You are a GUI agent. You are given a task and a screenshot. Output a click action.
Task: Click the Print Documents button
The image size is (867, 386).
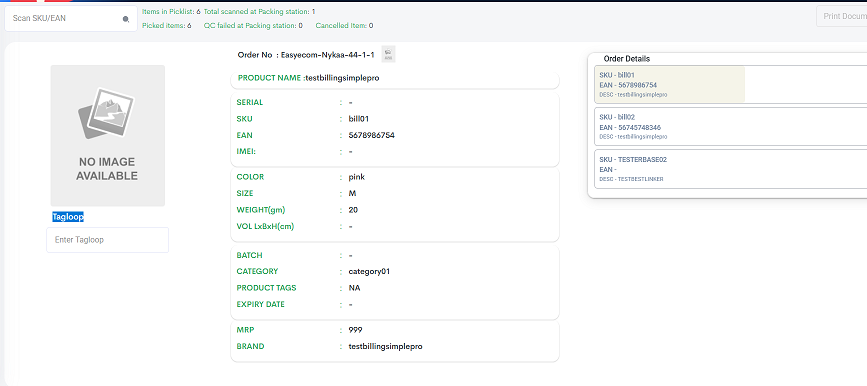pyautogui.click(x=842, y=16)
